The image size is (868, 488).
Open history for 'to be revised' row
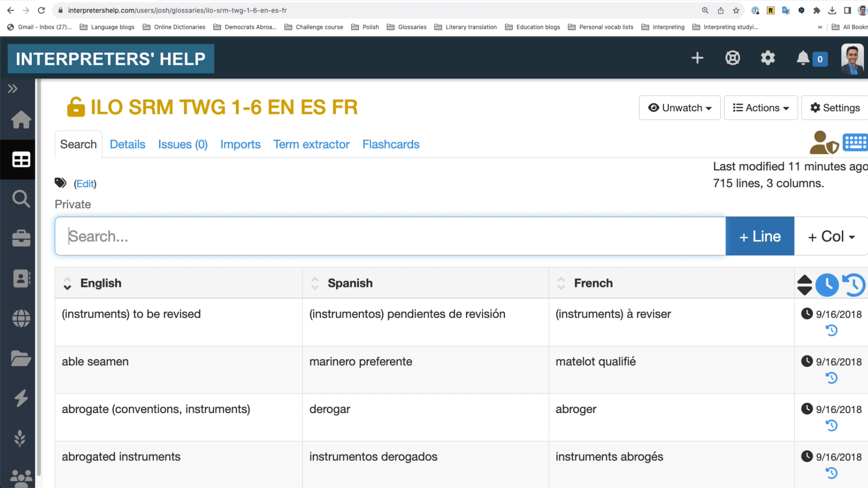click(831, 331)
